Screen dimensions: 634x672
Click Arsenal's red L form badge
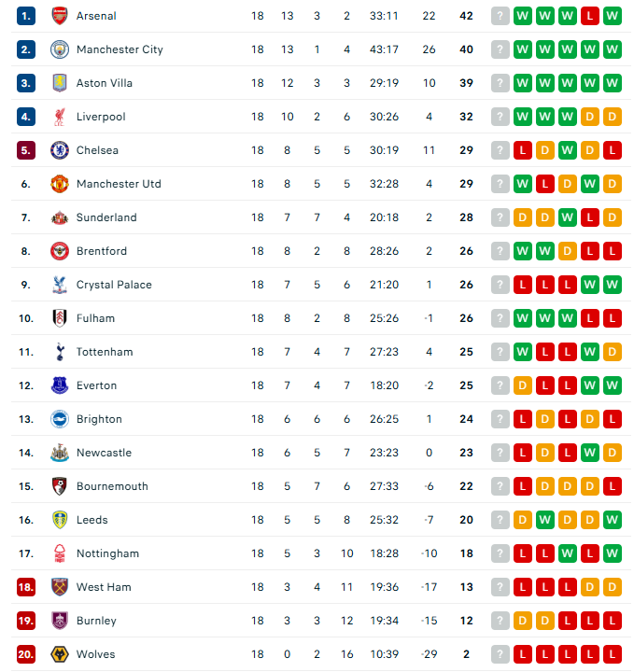pyautogui.click(x=590, y=16)
